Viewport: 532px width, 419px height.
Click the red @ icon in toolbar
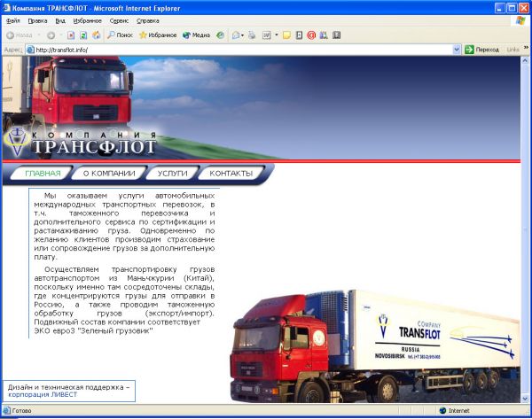coord(311,35)
